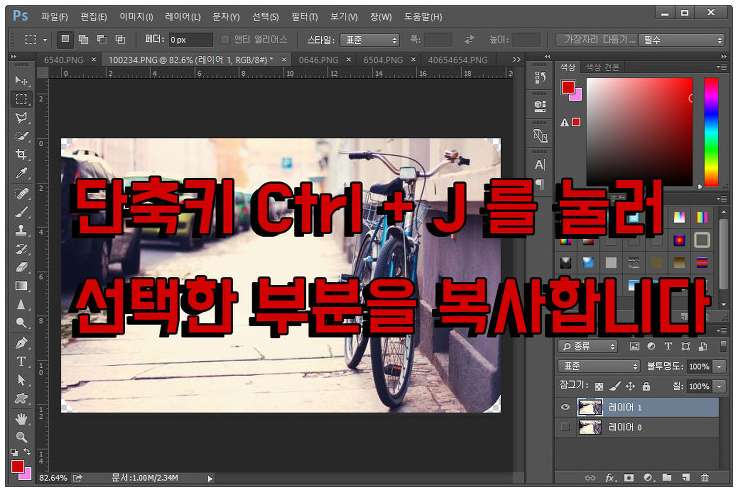The width and height of the screenshot is (740, 491).
Task: Open the Character panel icon
Action: click(540, 165)
